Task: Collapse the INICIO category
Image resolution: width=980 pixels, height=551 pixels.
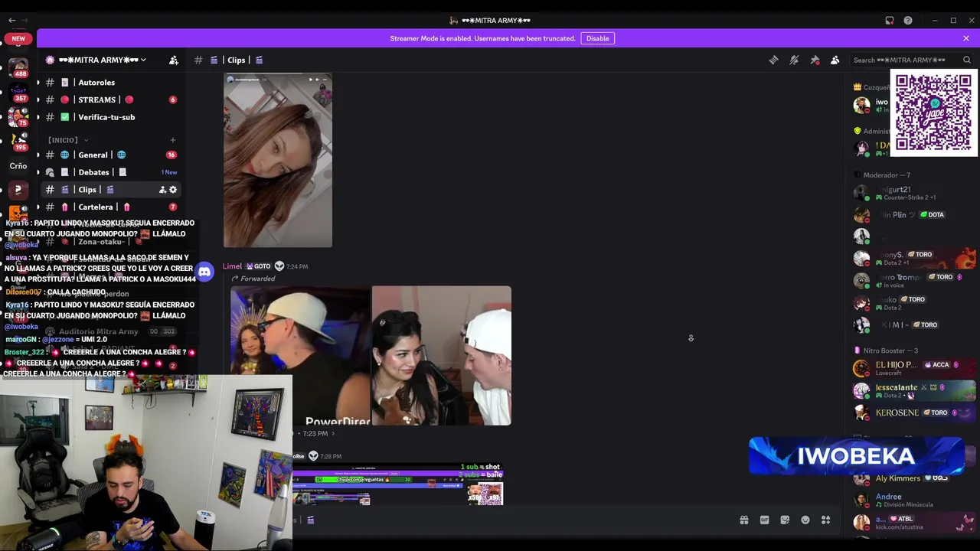Action: (x=68, y=140)
